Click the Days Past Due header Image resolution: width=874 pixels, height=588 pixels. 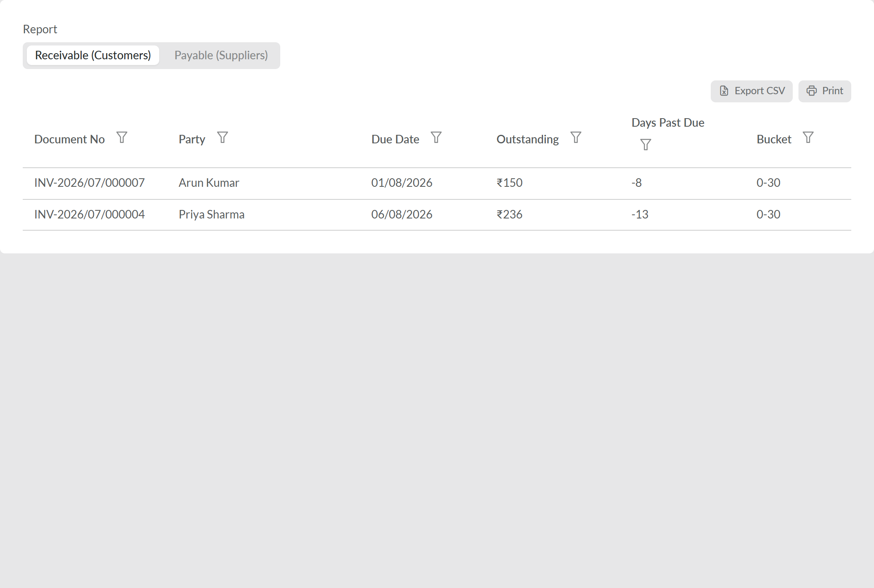[x=668, y=123]
